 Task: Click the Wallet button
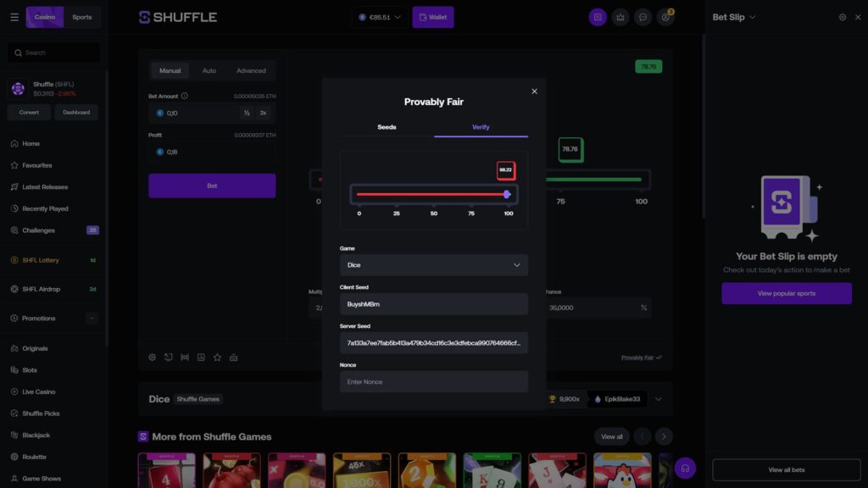pyautogui.click(x=433, y=17)
